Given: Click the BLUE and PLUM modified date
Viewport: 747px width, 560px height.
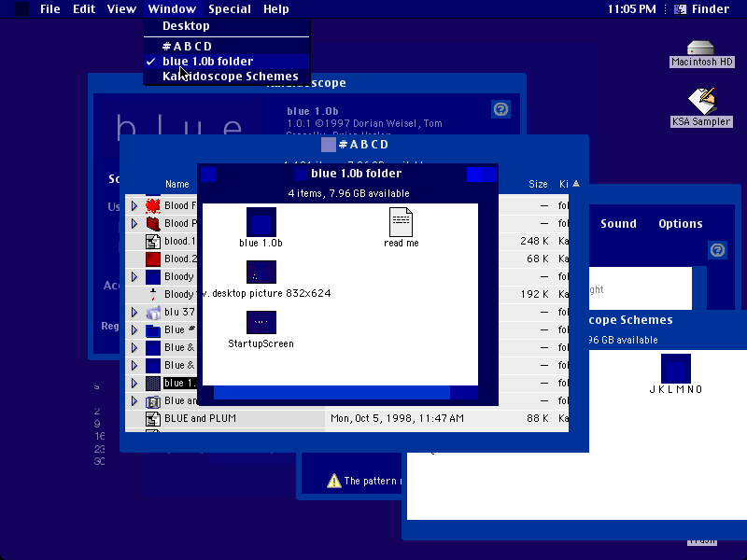Looking at the screenshot, I should [397, 418].
